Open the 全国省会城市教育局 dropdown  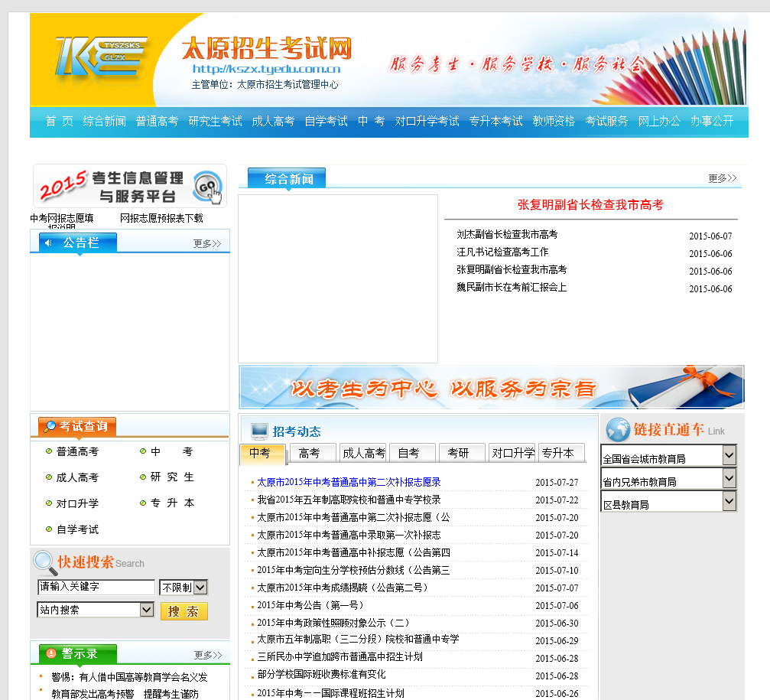pyautogui.click(x=668, y=456)
